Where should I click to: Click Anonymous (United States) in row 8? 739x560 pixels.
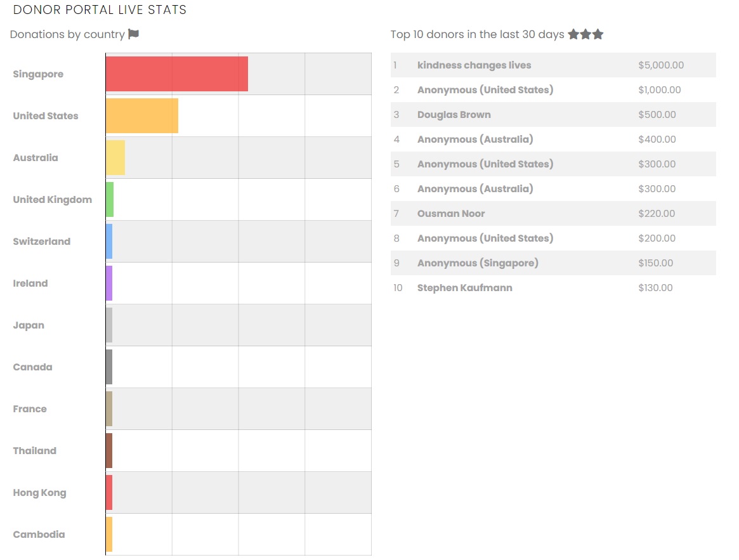point(485,238)
